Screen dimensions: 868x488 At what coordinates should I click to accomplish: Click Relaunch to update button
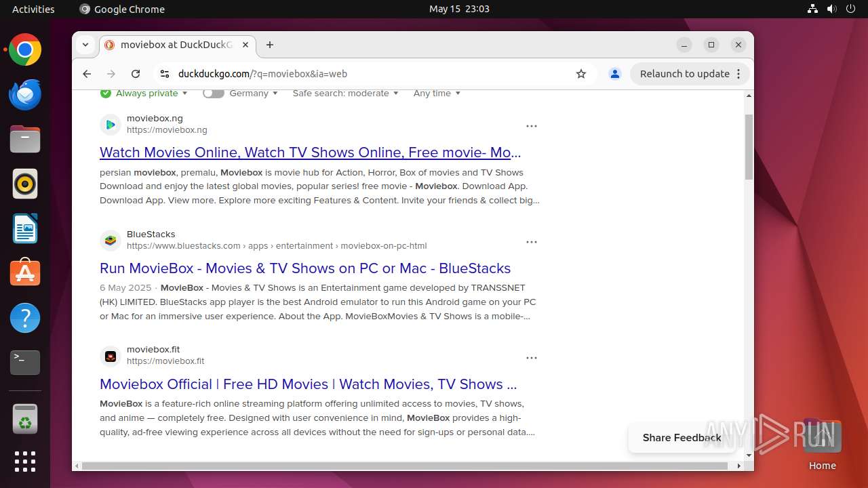(x=685, y=74)
